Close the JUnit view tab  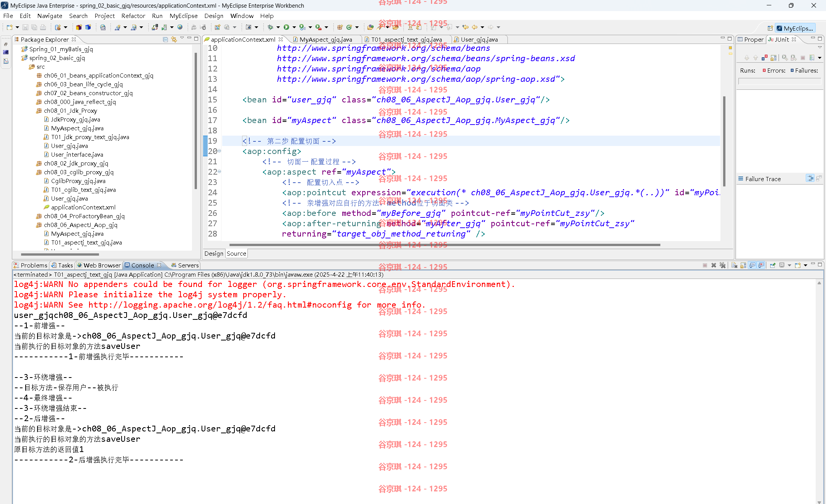pyautogui.click(x=794, y=39)
